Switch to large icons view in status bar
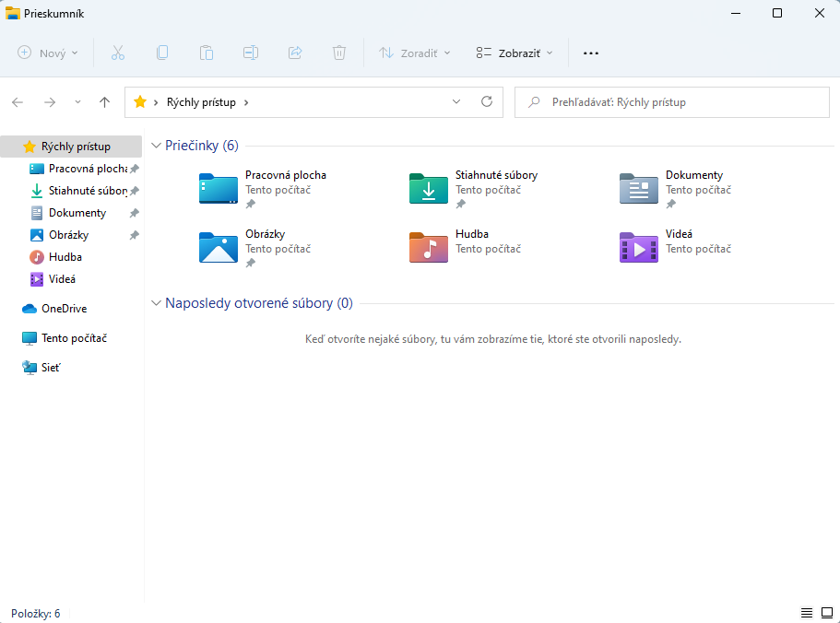 [x=825, y=613]
